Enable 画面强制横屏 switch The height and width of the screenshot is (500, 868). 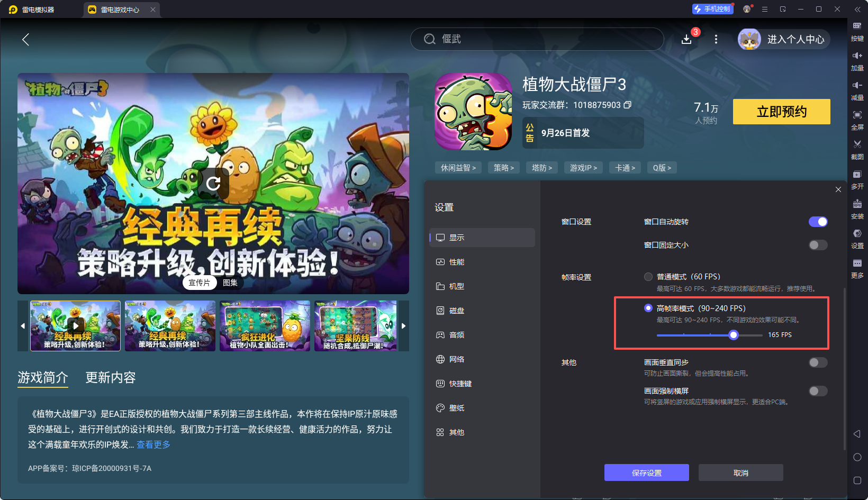pos(818,391)
